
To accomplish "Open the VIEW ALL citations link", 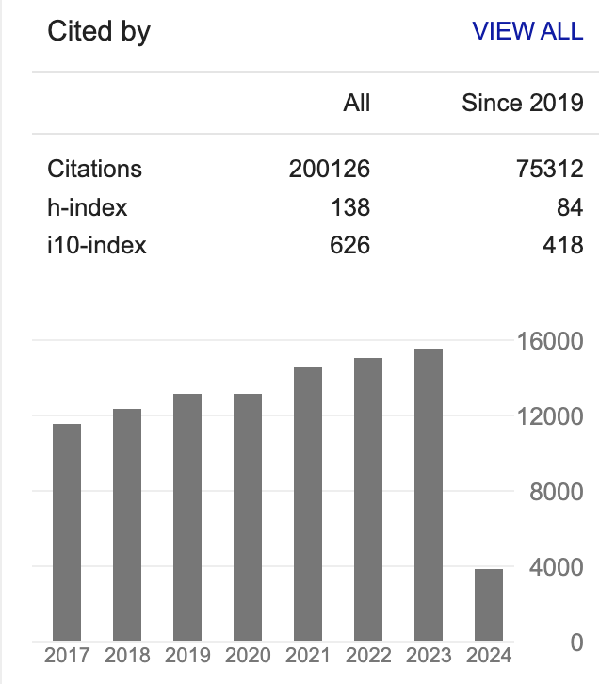I will [527, 31].
